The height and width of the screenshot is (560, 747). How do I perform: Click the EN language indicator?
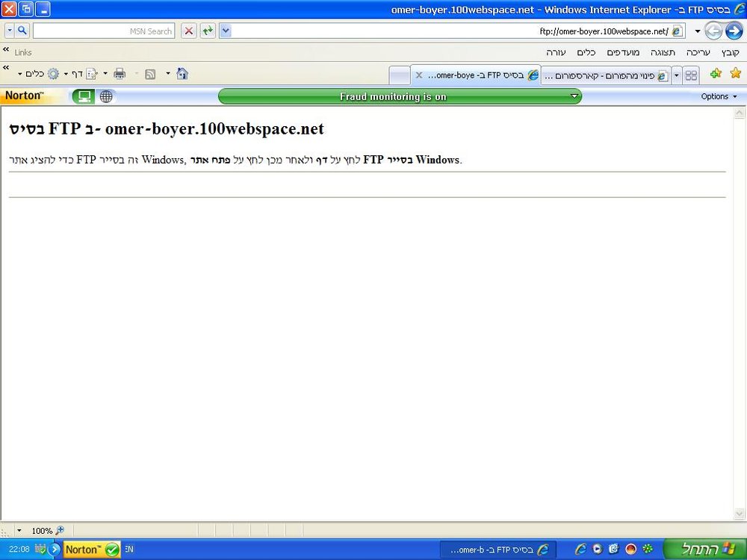point(129,549)
